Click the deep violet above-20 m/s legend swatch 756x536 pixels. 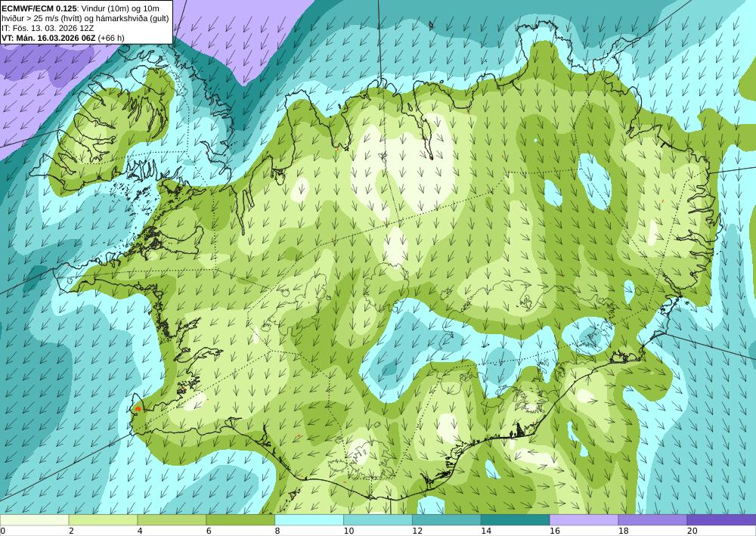click(x=721, y=520)
